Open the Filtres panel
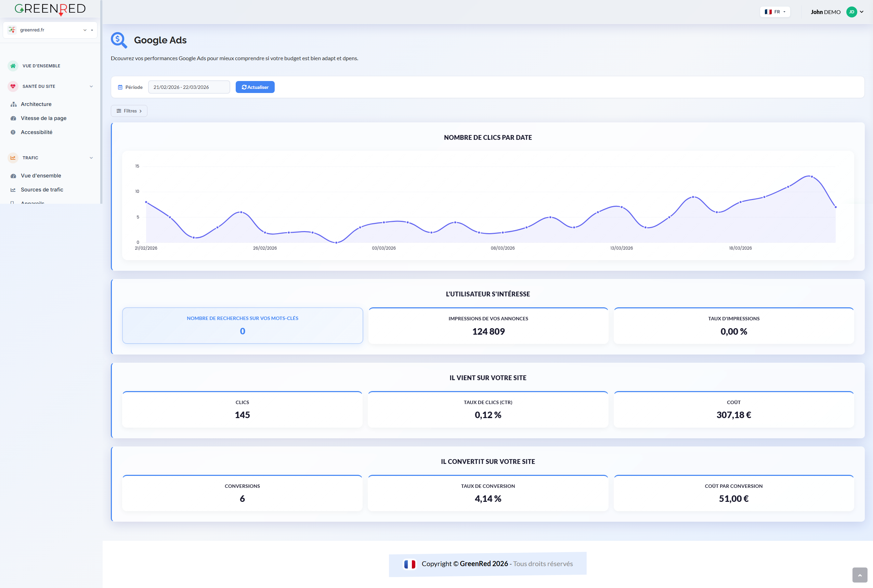 coord(129,111)
